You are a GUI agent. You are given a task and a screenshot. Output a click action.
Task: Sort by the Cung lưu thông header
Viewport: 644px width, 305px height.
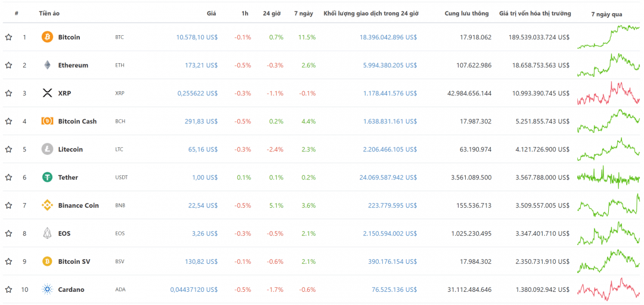466,14
